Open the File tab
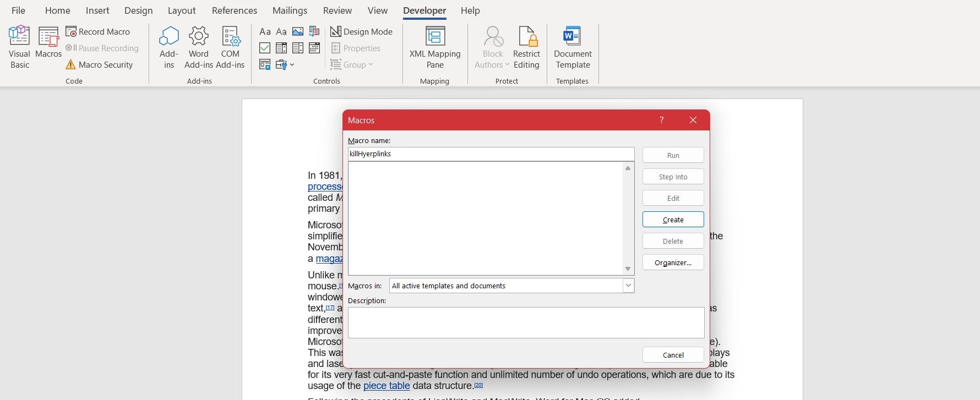The width and height of the screenshot is (980, 400). pos(18,10)
